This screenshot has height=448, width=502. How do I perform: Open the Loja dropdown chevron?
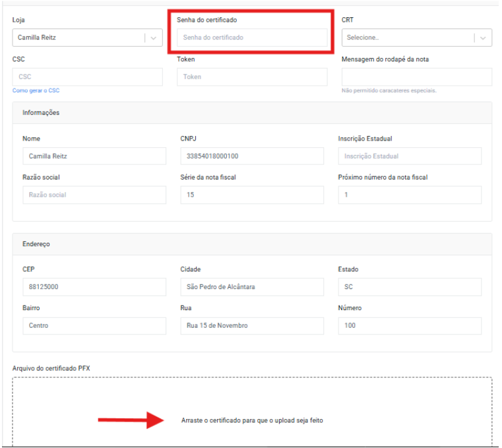(154, 38)
